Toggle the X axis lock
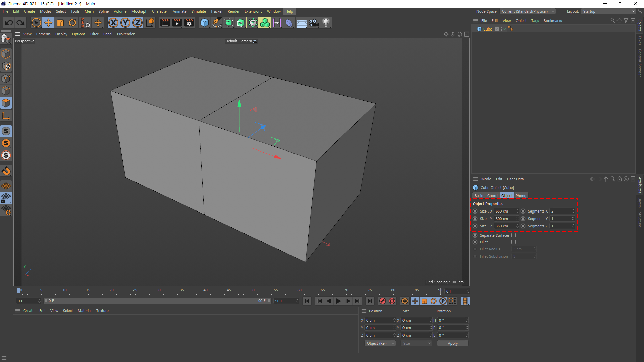This screenshot has width=644, height=362. [113, 23]
